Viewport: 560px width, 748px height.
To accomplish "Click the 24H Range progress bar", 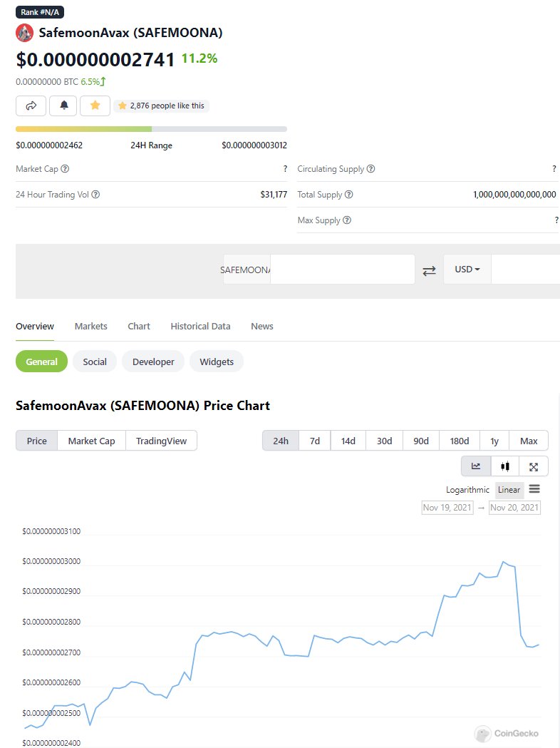I will (152, 129).
